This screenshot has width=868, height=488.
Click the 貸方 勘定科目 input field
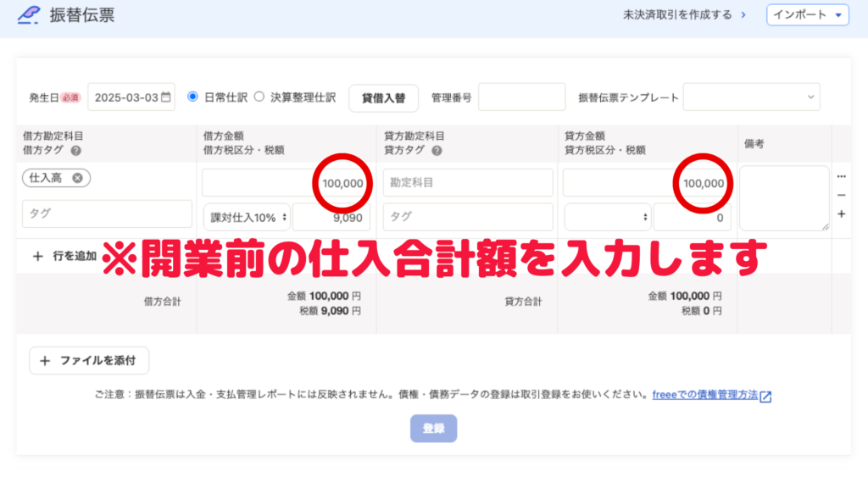pos(467,182)
